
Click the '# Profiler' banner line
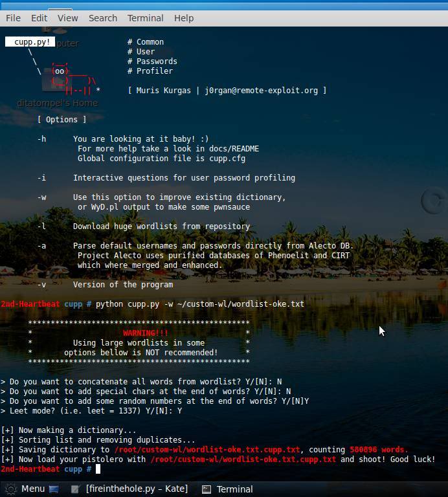(150, 71)
